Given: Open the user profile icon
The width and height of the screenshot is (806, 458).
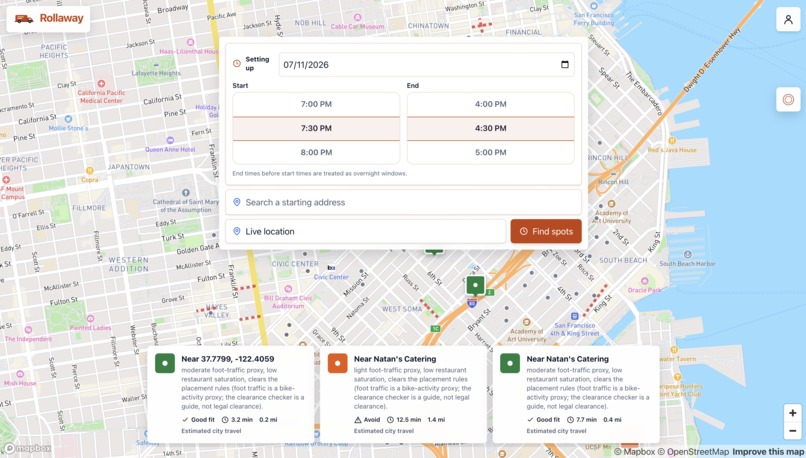Looking at the screenshot, I should click(788, 20).
